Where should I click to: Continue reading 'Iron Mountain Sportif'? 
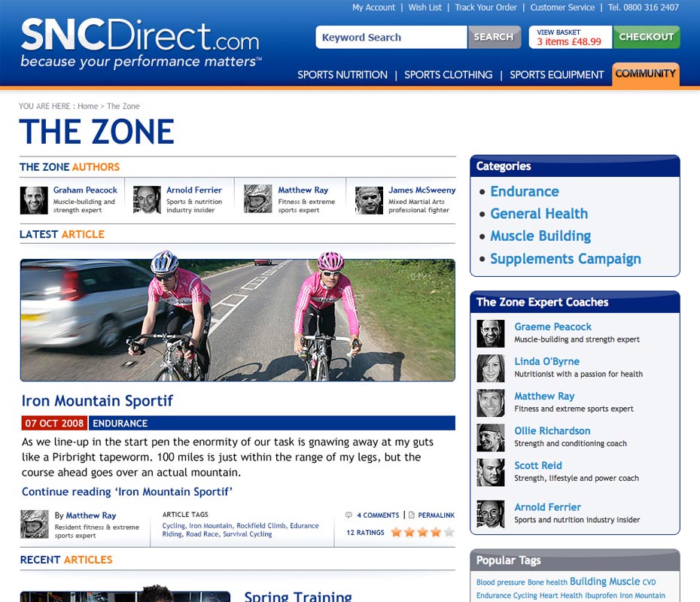coord(127,492)
